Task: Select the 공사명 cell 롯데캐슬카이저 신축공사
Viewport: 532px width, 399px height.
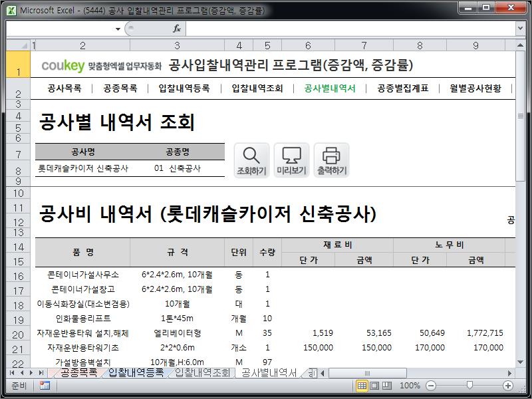Action: click(x=83, y=168)
